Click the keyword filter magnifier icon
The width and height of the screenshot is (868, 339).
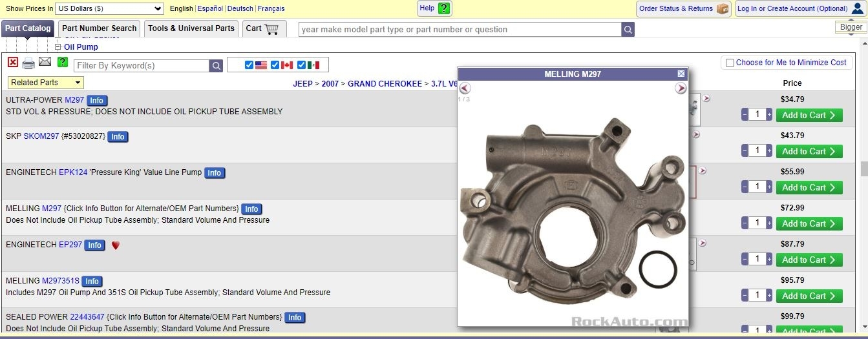click(216, 66)
